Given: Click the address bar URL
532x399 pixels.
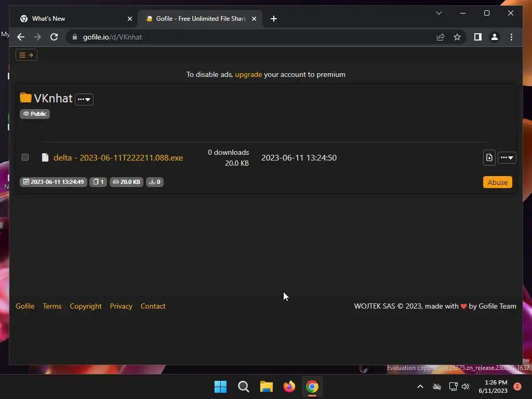Looking at the screenshot, I should pyautogui.click(x=112, y=37).
